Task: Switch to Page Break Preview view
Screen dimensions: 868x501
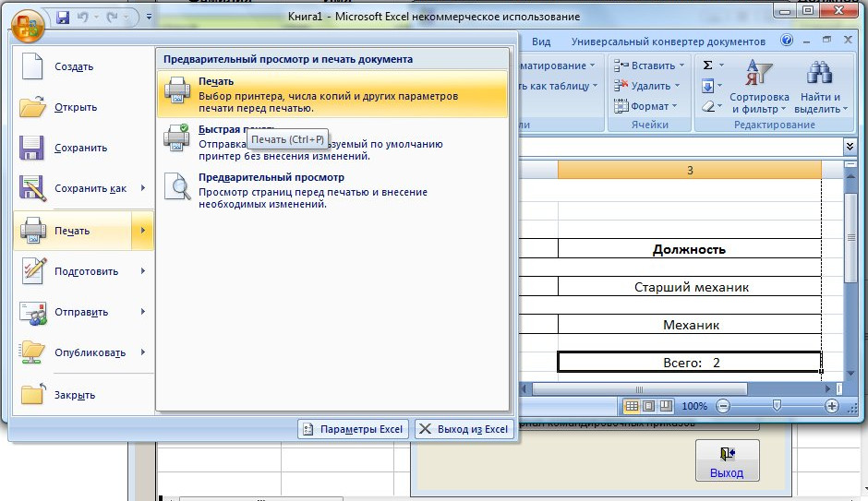Action: [663, 406]
